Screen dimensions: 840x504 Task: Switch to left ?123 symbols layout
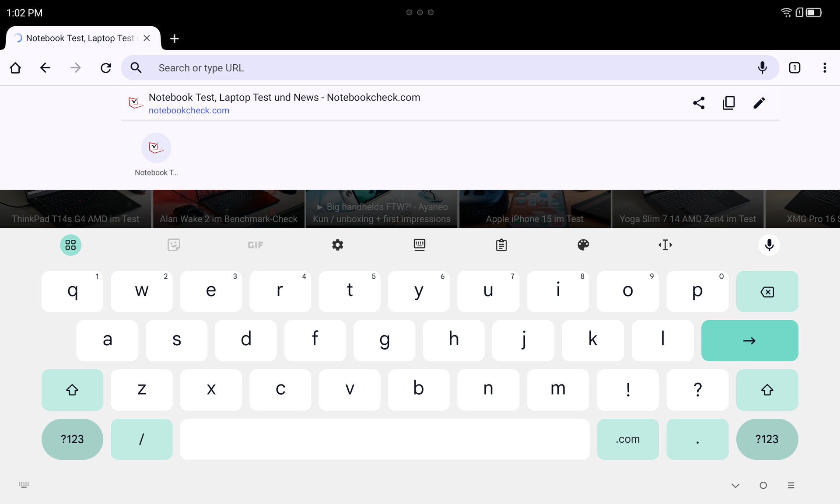click(72, 439)
